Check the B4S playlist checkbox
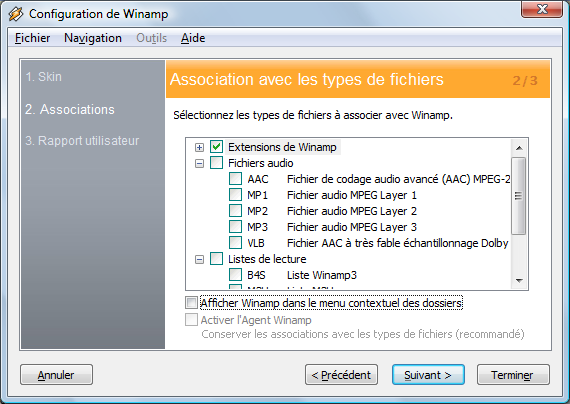570x404 pixels. (236, 275)
